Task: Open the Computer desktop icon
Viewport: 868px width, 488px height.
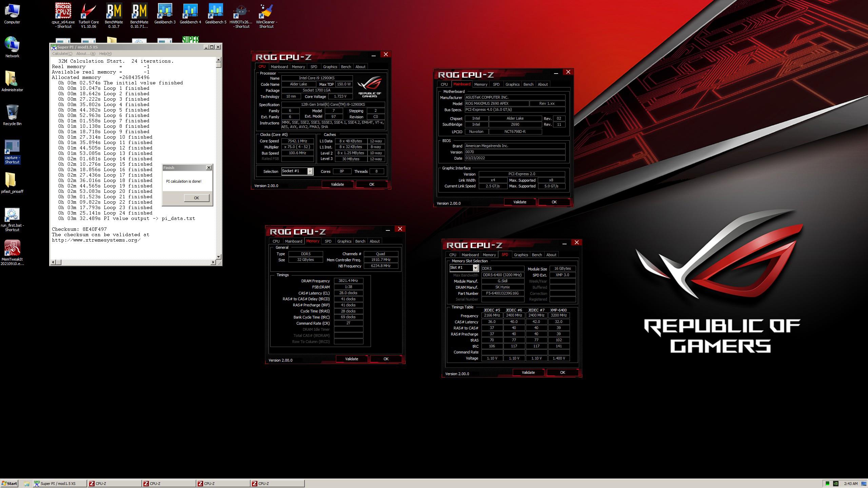Action: click(12, 14)
